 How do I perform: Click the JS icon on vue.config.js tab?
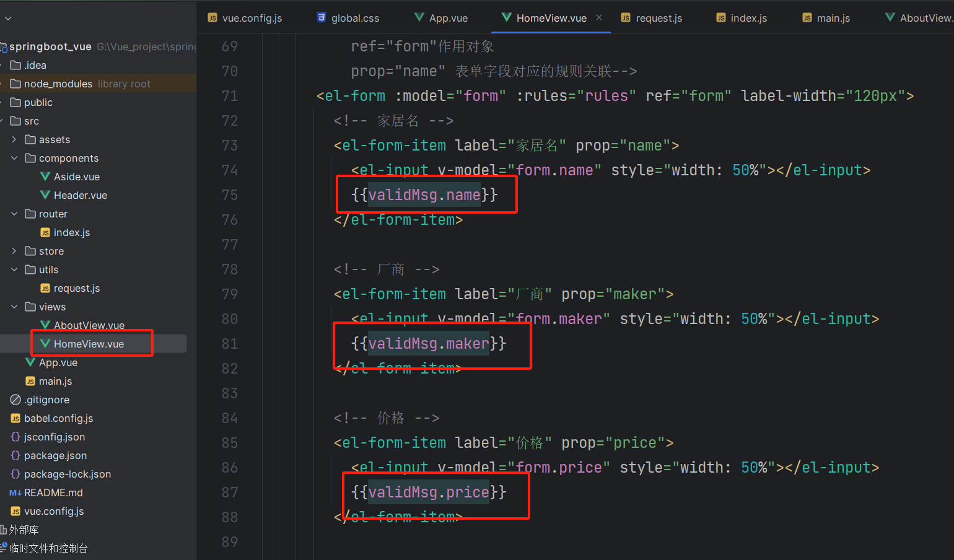tap(212, 18)
